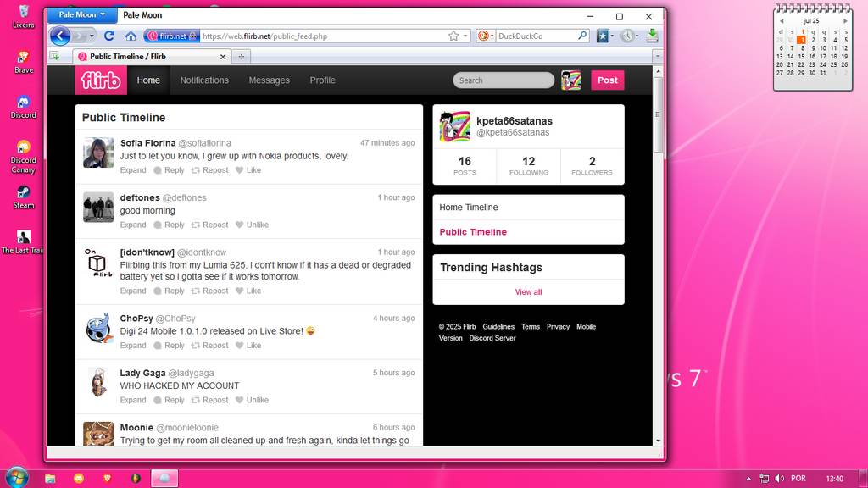
Task: Select the Home nav item
Action: pyautogui.click(x=148, y=80)
